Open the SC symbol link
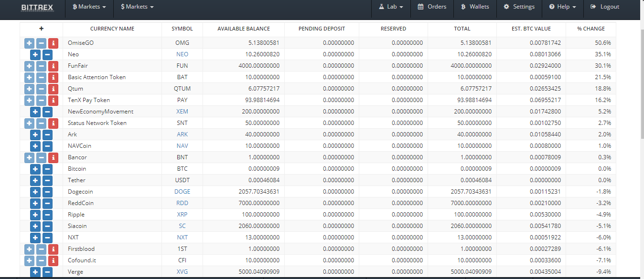This screenshot has height=279, width=644. click(x=182, y=226)
